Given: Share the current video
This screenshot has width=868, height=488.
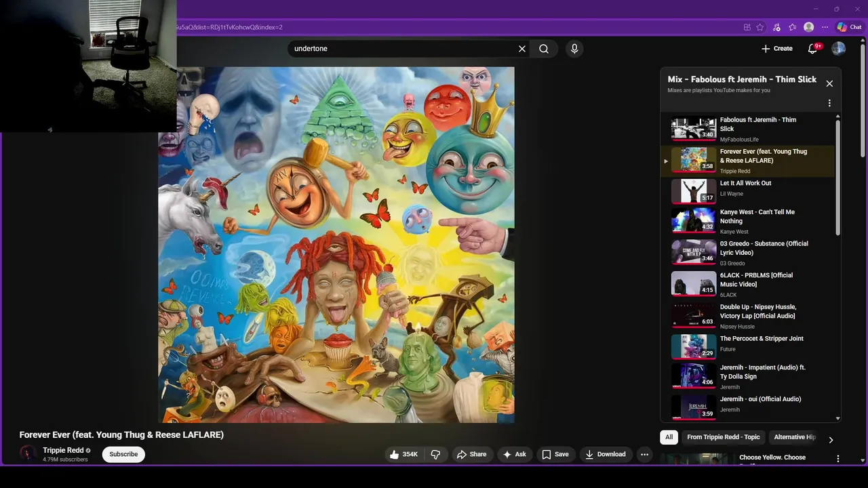Looking at the screenshot, I should click(x=471, y=454).
